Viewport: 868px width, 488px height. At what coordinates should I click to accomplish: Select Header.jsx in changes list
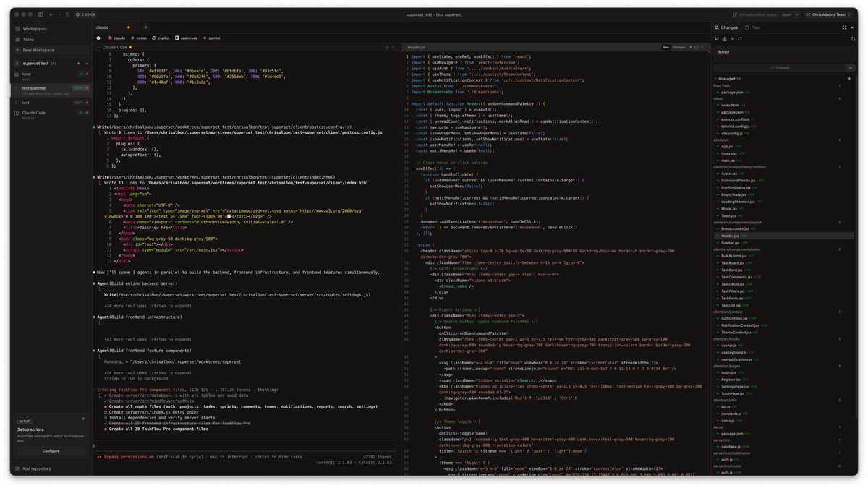tap(784, 236)
